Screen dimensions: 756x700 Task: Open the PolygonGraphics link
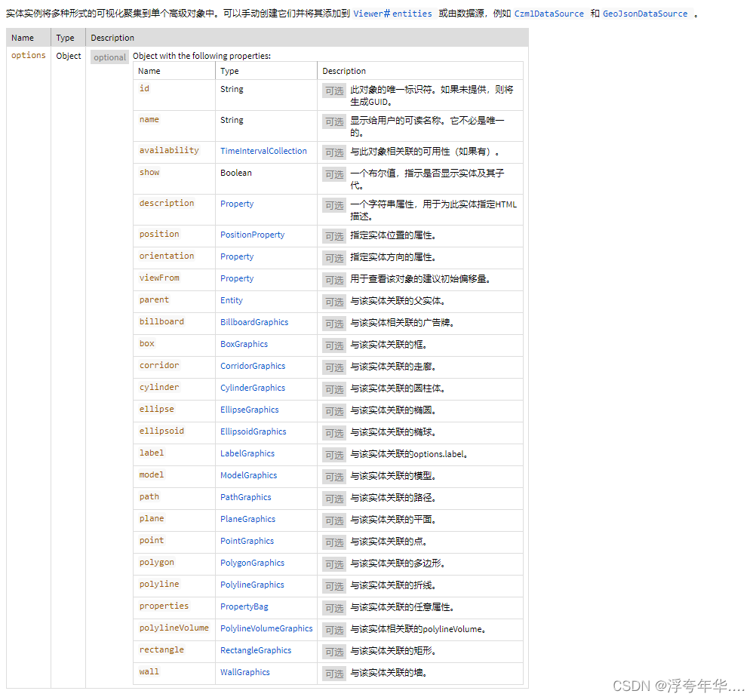coord(252,563)
